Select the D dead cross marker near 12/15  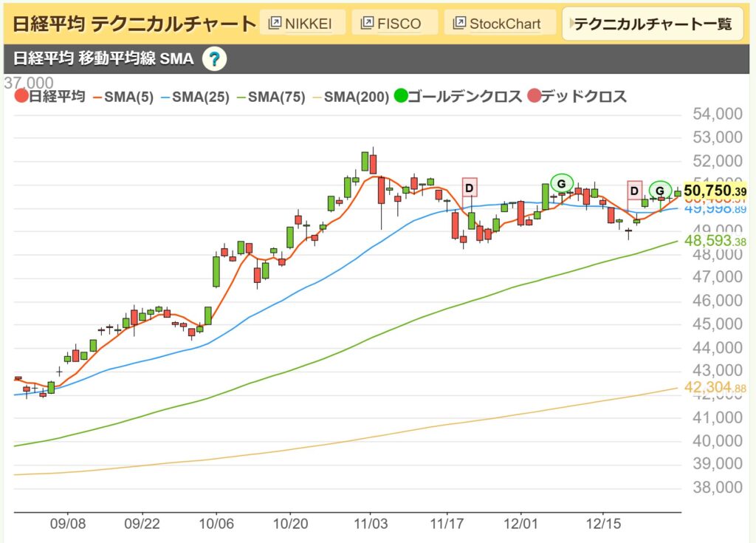coord(635,191)
